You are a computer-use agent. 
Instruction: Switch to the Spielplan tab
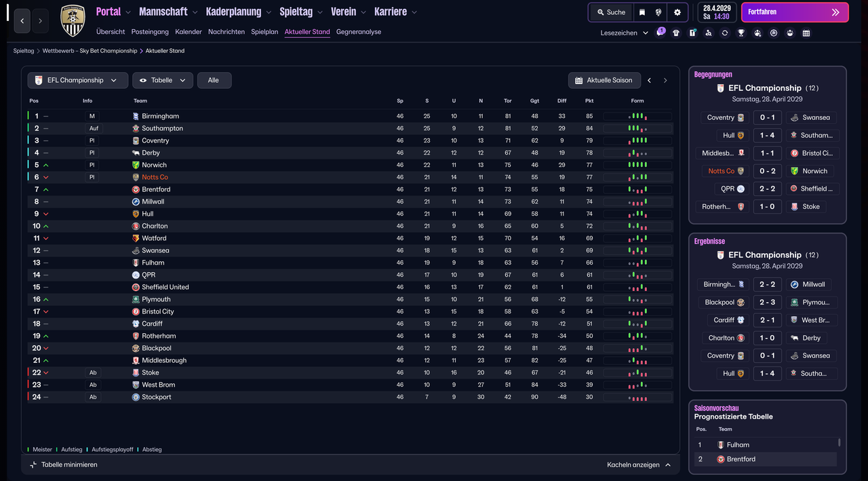pyautogui.click(x=264, y=32)
